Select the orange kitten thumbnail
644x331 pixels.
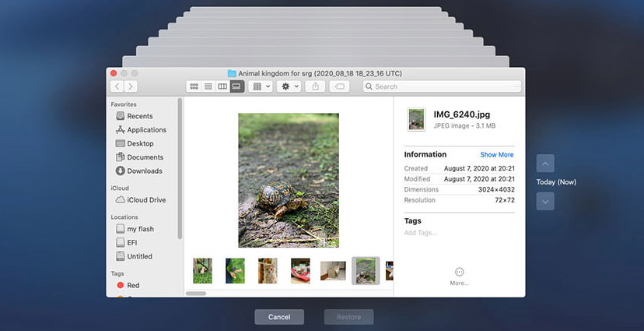(x=268, y=270)
